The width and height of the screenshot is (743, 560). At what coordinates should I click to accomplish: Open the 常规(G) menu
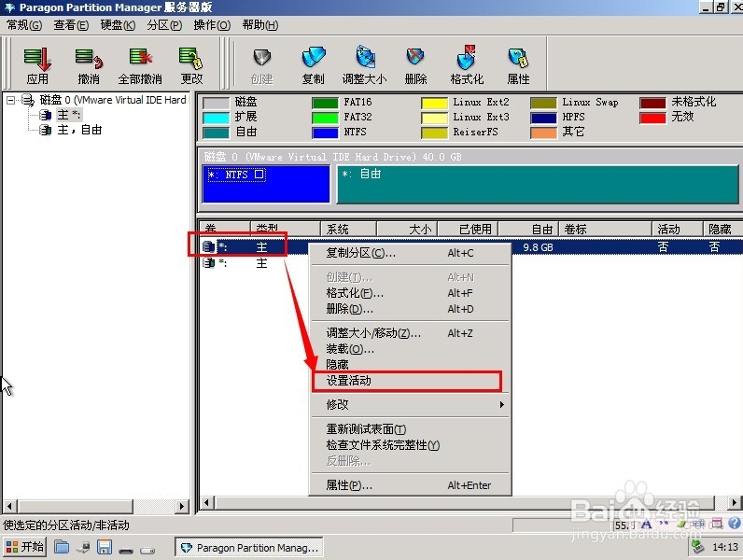(24, 25)
